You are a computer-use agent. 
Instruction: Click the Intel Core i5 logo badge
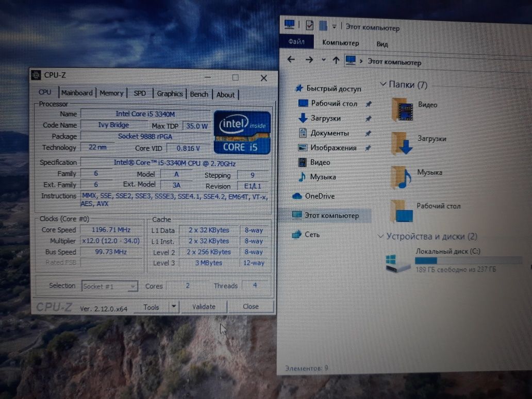pyautogui.click(x=242, y=132)
